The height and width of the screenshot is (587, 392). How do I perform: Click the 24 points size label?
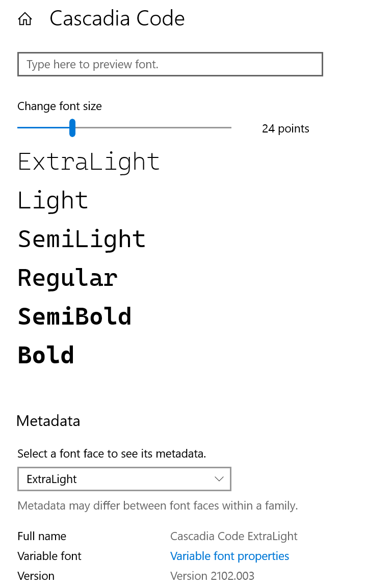285,128
